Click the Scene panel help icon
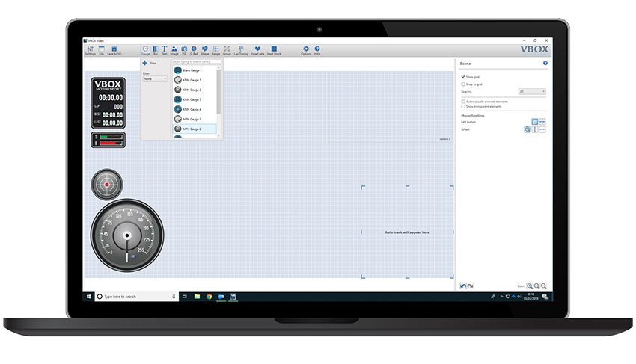 pos(545,64)
